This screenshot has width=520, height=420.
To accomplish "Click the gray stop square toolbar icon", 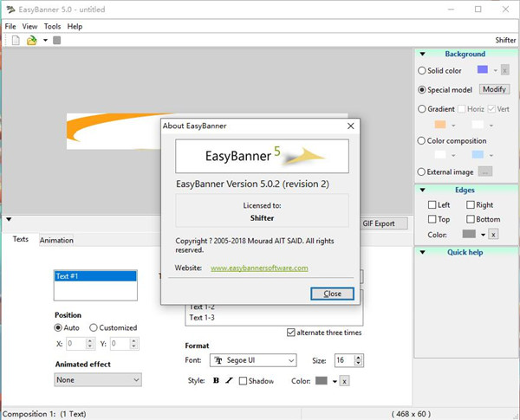I will pyautogui.click(x=56, y=41).
